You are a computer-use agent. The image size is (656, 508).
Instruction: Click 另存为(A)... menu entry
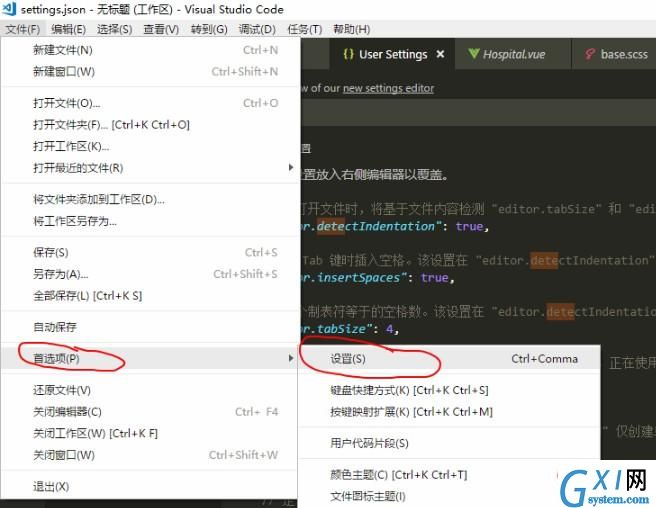[150, 274]
